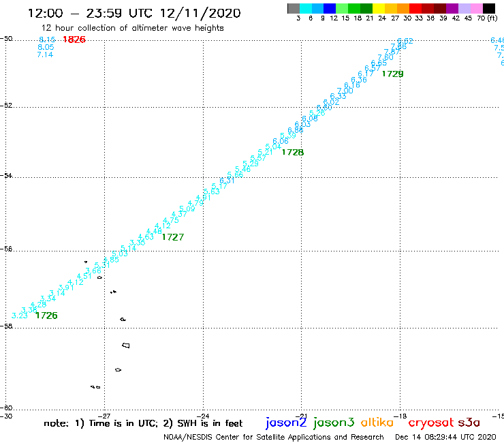
Task: Click the yellow swatch in the color scale
Action: (x=378, y=8)
